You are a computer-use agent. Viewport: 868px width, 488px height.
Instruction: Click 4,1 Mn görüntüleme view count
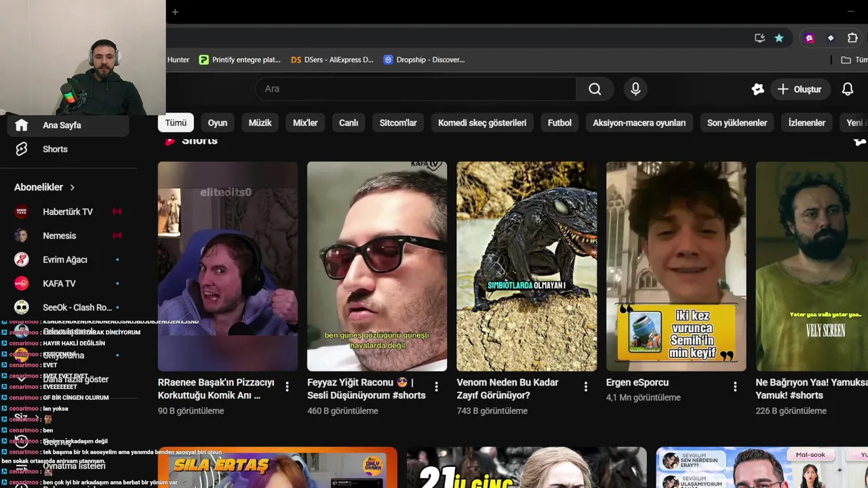click(644, 398)
